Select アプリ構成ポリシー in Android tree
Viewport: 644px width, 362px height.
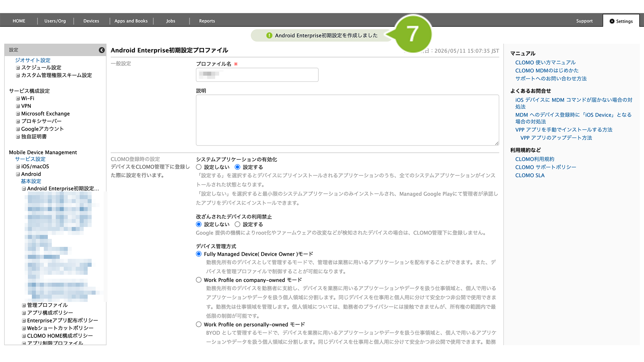coord(50,313)
